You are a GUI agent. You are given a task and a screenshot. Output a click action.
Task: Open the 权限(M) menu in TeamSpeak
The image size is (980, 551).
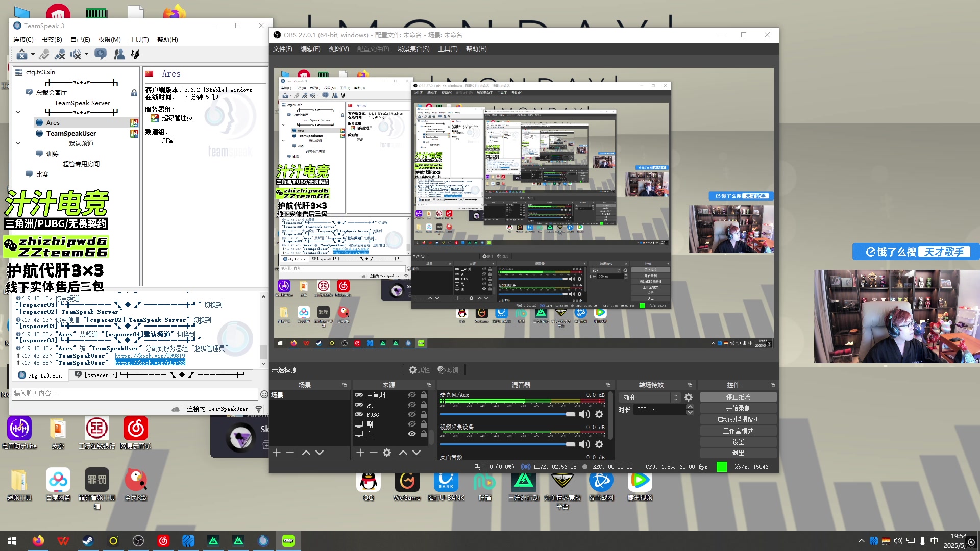tap(109, 40)
